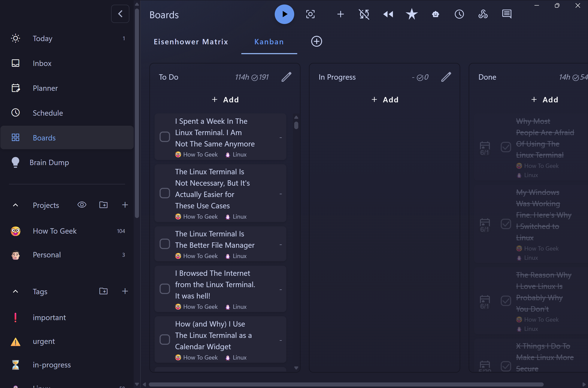Switch to Eisenhower Matrix tab
This screenshot has width=588, height=388.
(191, 42)
